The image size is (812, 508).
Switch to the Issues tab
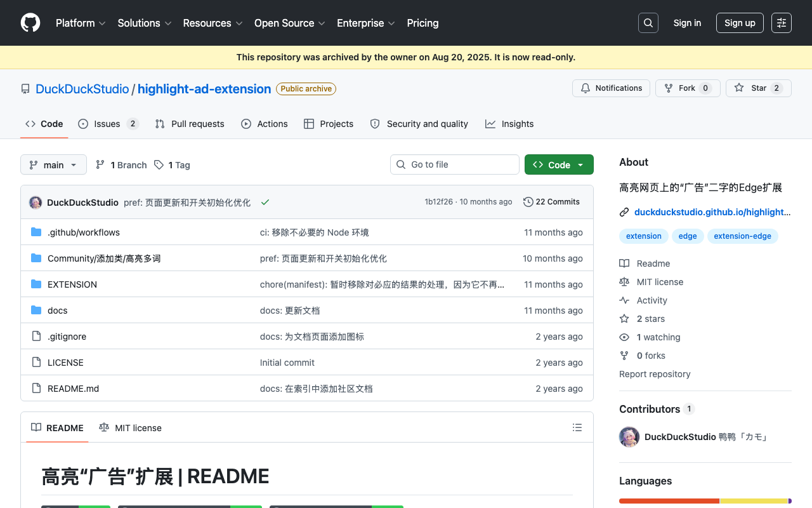point(108,124)
